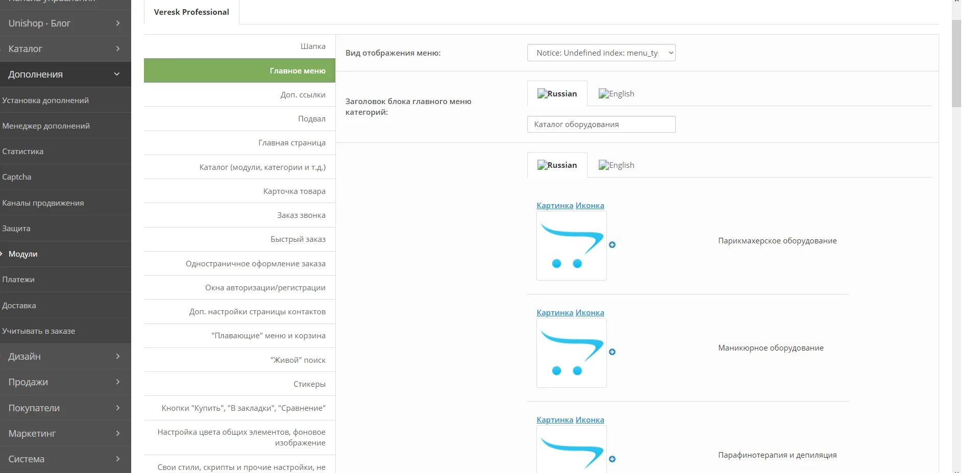
Task: Open Доп. настройки страницы контактов section
Action: tap(239, 311)
